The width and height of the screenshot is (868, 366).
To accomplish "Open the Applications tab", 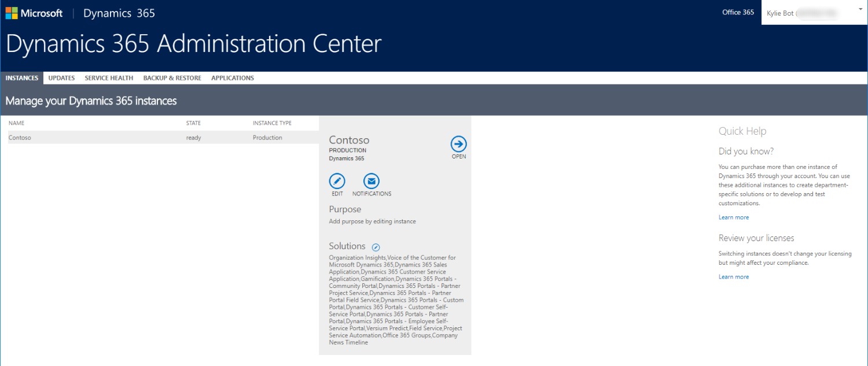I will (x=233, y=78).
